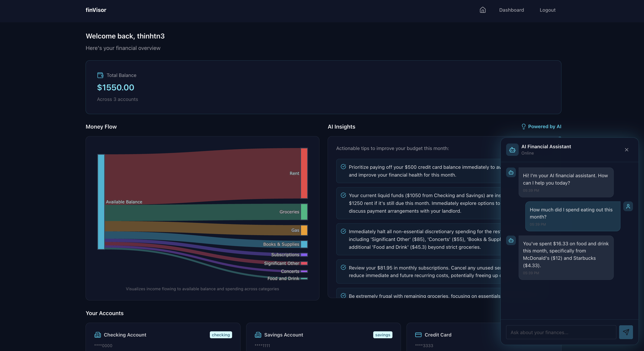This screenshot has height=351, width=644.
Task: Click the lightbulb icon next to Powered by AI
Action: pyautogui.click(x=523, y=126)
